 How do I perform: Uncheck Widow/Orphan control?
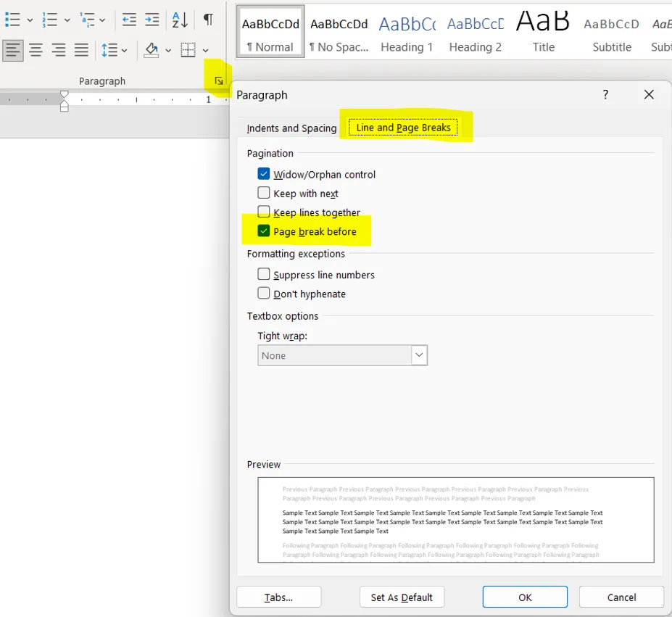265,174
